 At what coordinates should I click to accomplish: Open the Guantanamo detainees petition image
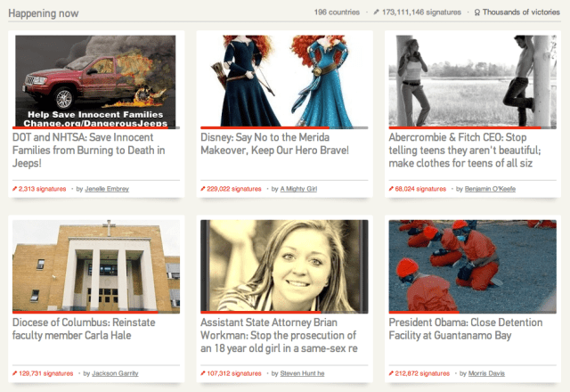tap(472, 265)
